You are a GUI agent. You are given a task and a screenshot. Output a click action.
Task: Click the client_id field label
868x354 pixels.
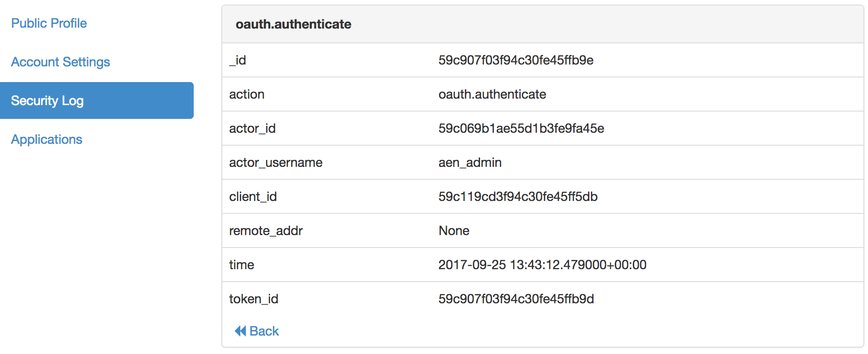[x=253, y=196]
